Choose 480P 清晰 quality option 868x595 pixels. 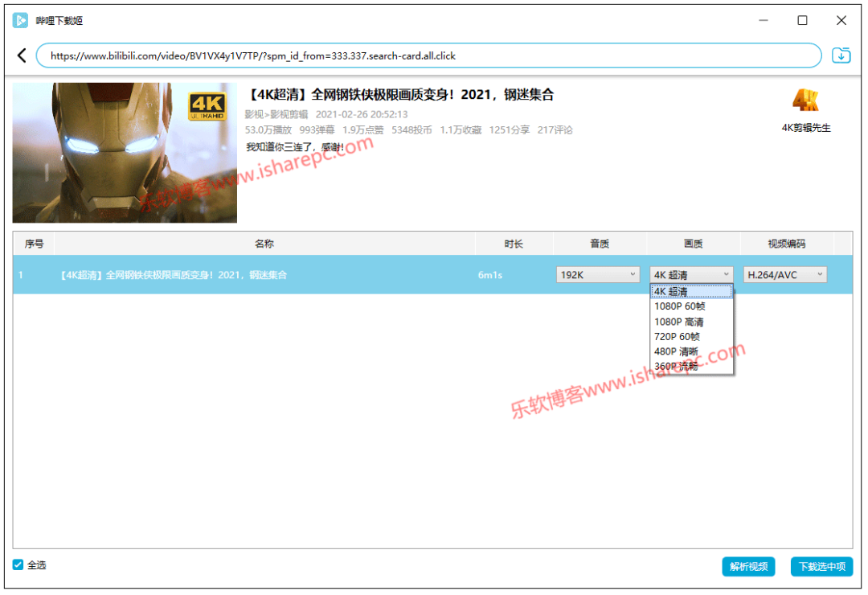point(691,352)
